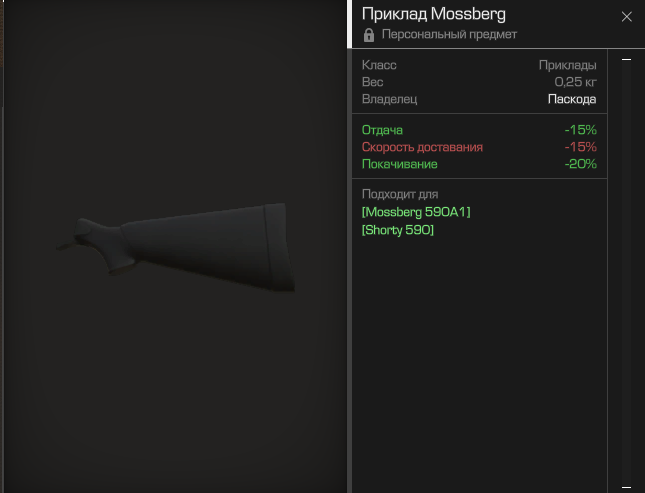Click the Подходит для section heading
The width and height of the screenshot is (645, 493).
(400, 194)
